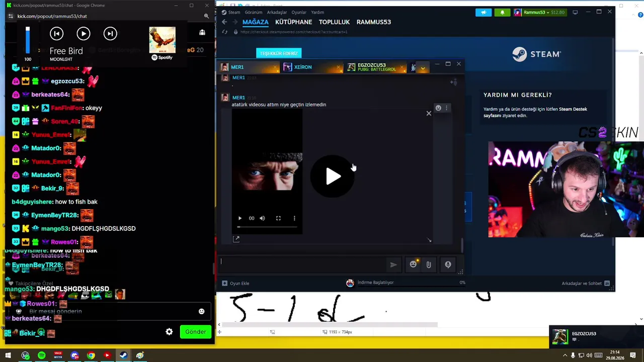
Task: Open the Arkadaşlar menu
Action: 277,12
